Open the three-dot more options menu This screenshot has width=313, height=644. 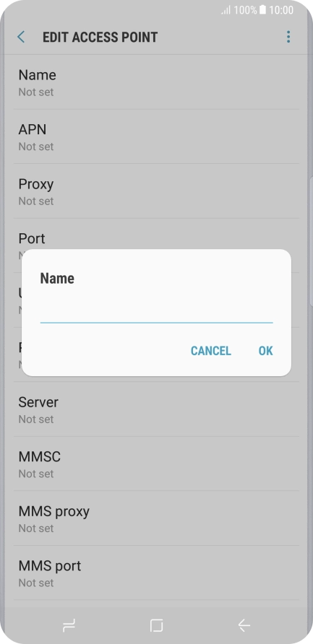288,37
